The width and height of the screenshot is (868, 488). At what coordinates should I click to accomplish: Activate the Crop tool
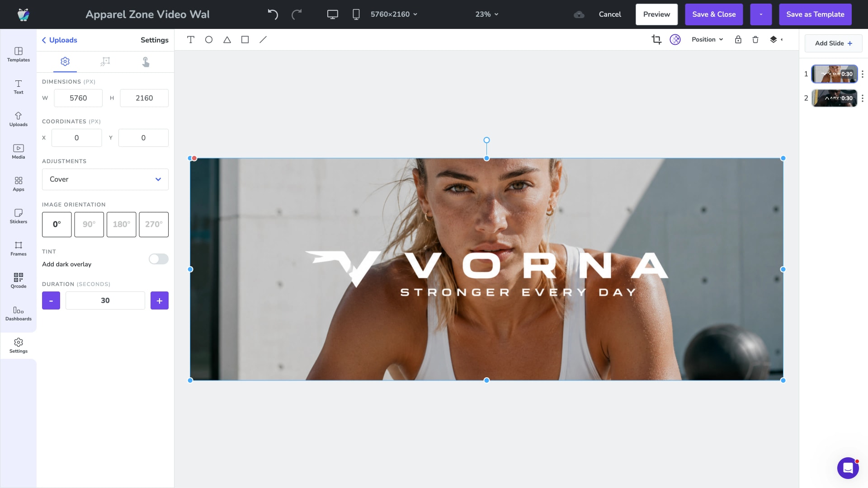point(656,40)
